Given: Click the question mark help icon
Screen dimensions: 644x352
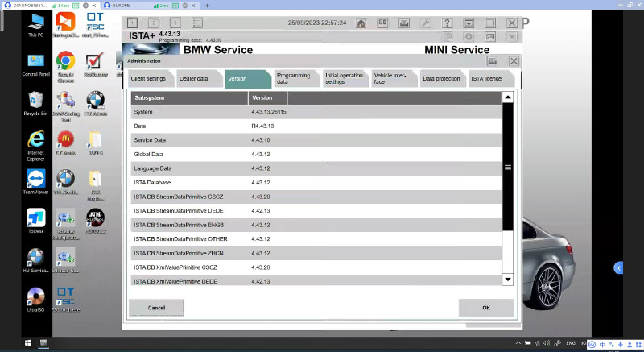Looking at the screenshot, I should [448, 23].
